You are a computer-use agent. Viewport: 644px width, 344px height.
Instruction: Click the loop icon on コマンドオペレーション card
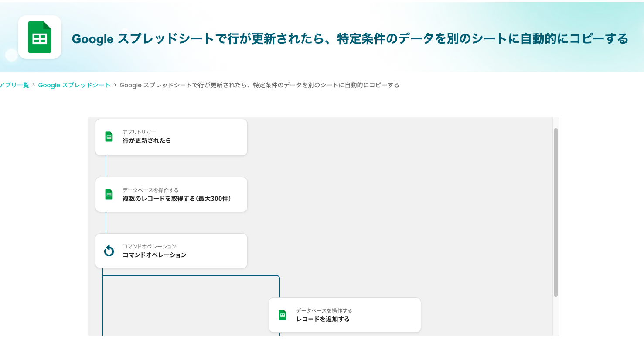[x=109, y=251]
